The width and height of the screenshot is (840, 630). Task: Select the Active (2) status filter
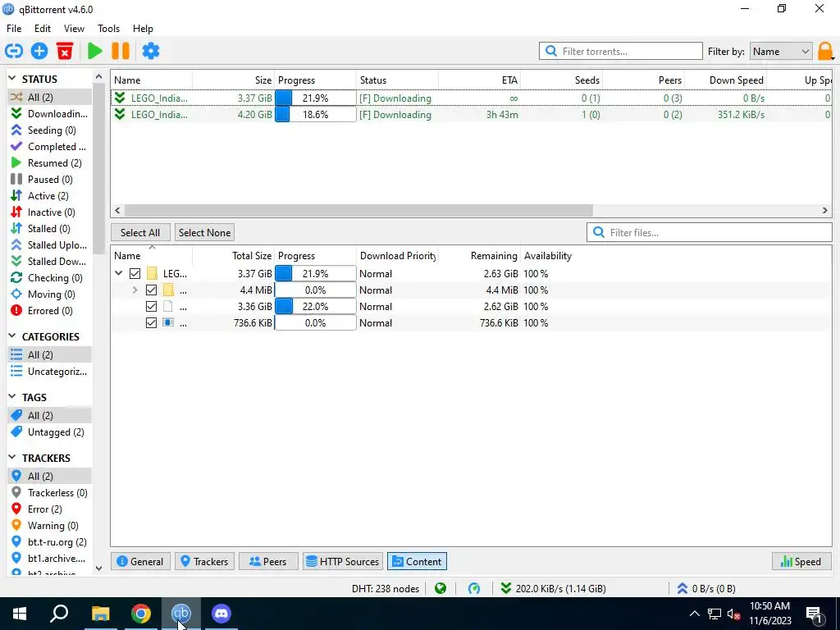tap(49, 195)
